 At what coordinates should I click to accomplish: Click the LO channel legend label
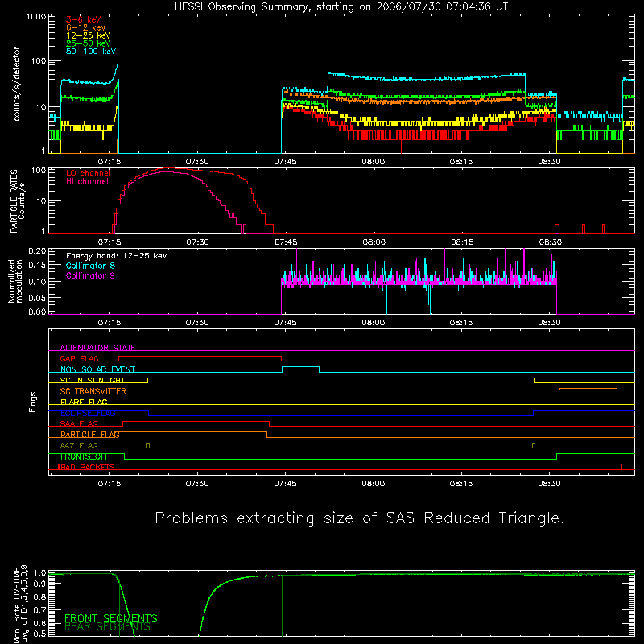89,173
